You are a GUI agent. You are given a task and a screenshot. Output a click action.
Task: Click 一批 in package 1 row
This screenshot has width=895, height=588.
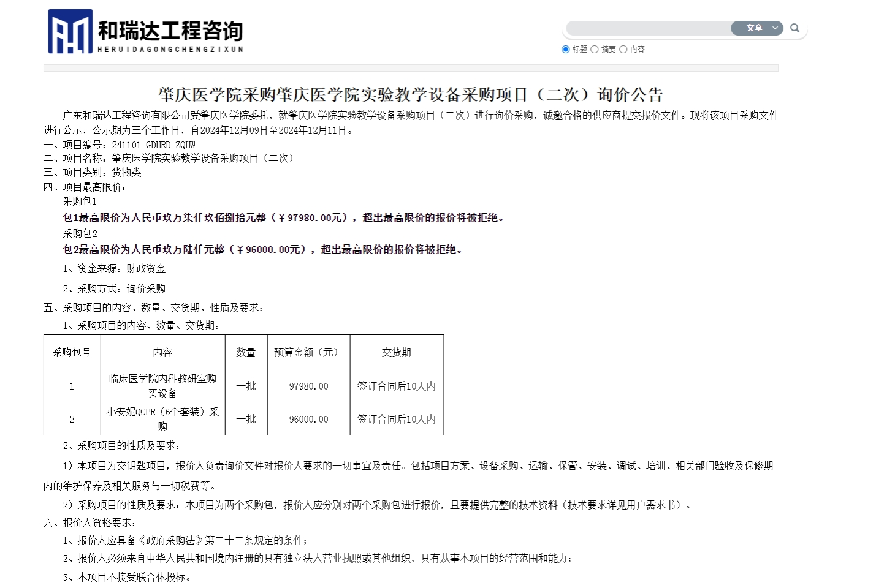[x=246, y=386]
